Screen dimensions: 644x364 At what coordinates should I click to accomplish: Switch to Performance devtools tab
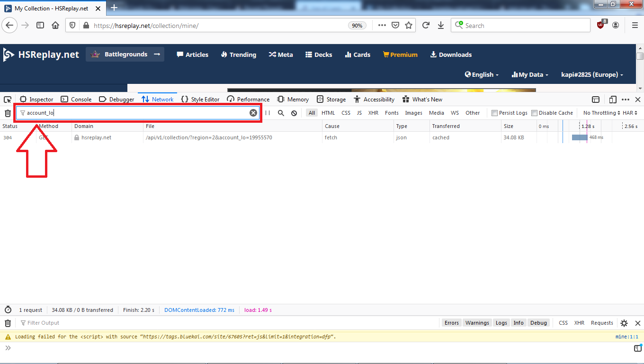[248, 100]
